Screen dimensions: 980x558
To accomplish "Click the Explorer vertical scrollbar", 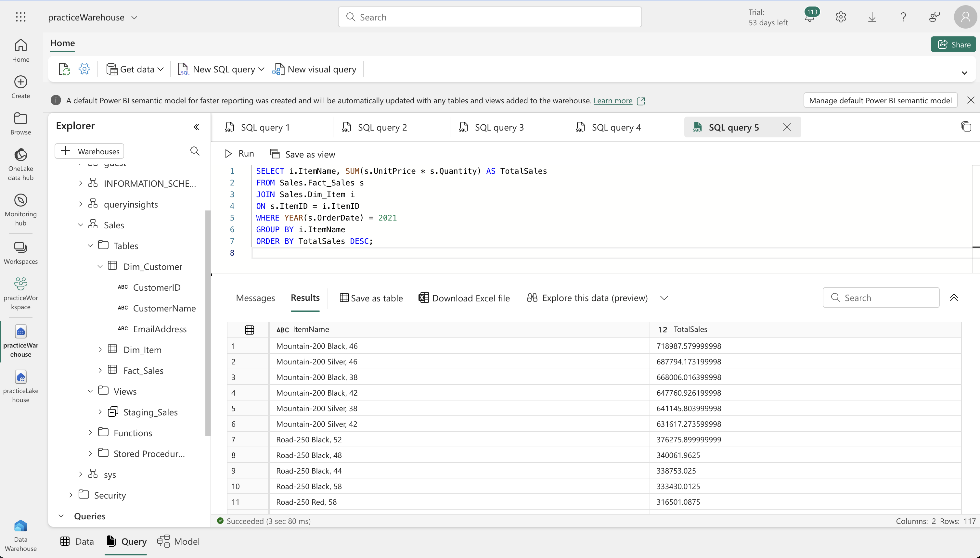I will [x=207, y=323].
